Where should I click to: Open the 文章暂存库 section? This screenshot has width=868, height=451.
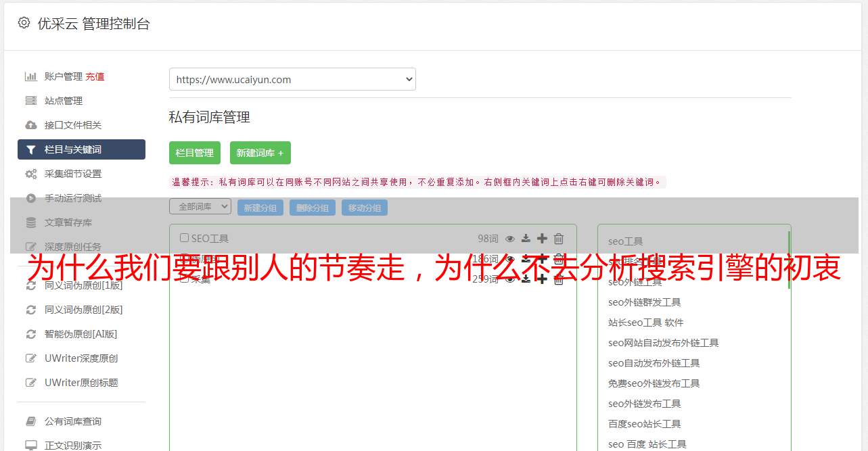point(68,222)
